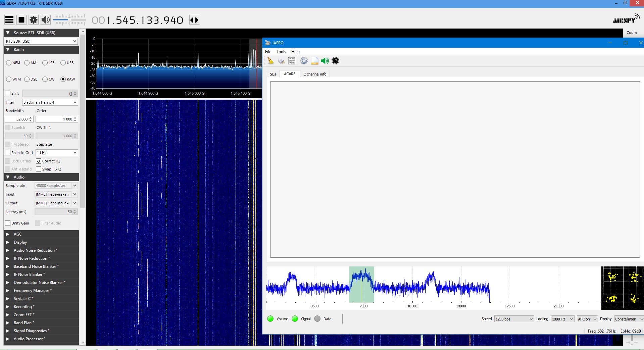Click the highlighted signal in JAERO spectrum
The width and height of the screenshot is (644, 350).
[x=361, y=285]
